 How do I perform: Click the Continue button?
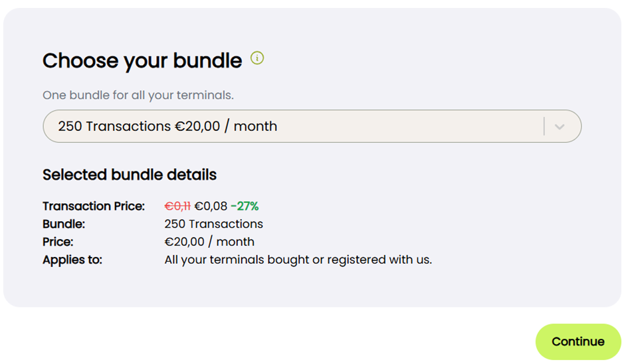click(578, 341)
